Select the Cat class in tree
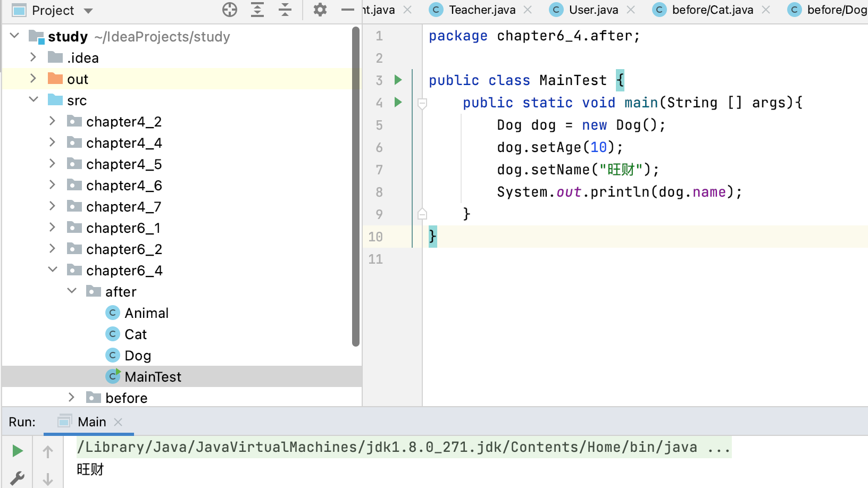 click(x=135, y=334)
